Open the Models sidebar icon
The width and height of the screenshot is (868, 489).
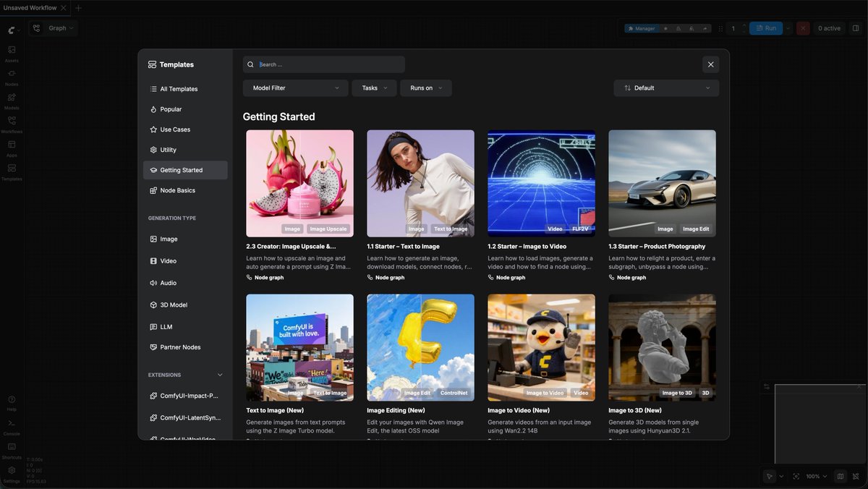(x=12, y=101)
